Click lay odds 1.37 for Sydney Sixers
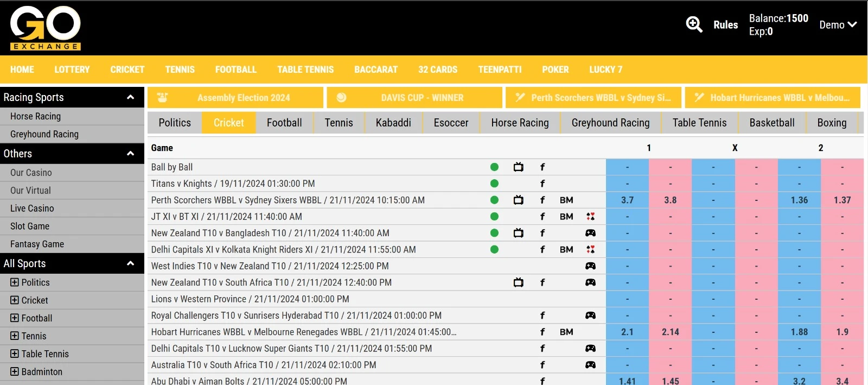This screenshot has width=868, height=385. pos(843,200)
